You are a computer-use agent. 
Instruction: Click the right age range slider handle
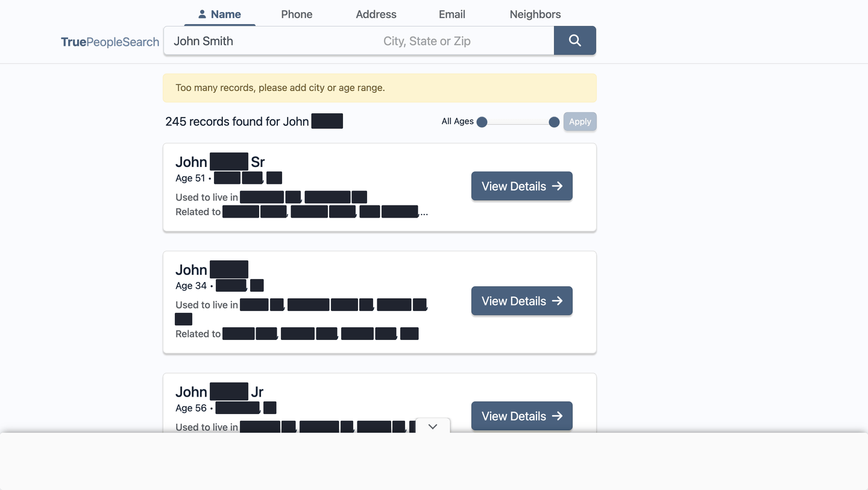coord(554,122)
